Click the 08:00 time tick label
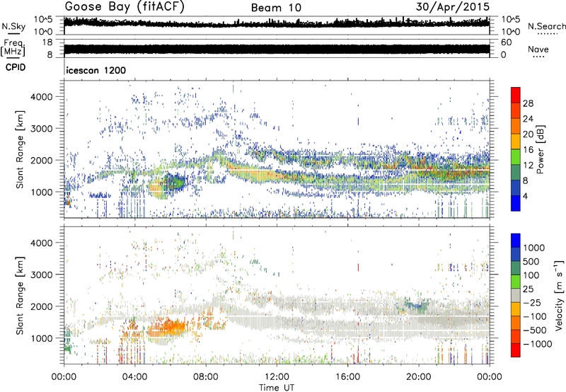The image size is (566, 392). coord(205,377)
